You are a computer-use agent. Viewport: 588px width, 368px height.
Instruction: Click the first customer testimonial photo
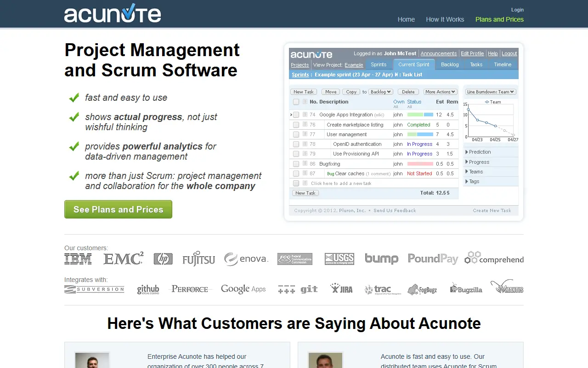(92, 360)
